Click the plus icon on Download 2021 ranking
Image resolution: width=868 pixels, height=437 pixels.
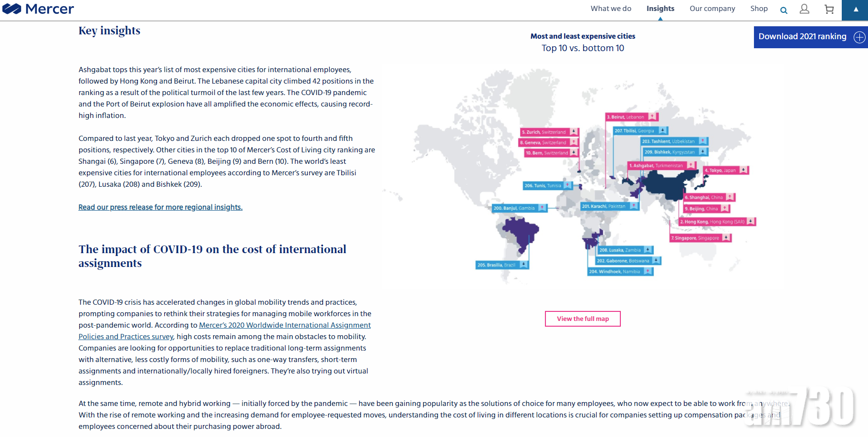pos(859,37)
